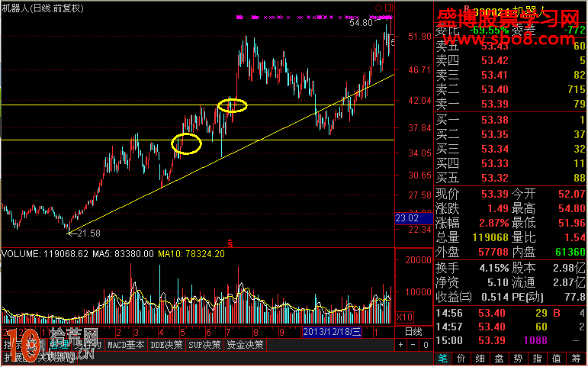Switch to the 盘 tab
Viewport: 588px width, 367px height.
[499, 359]
